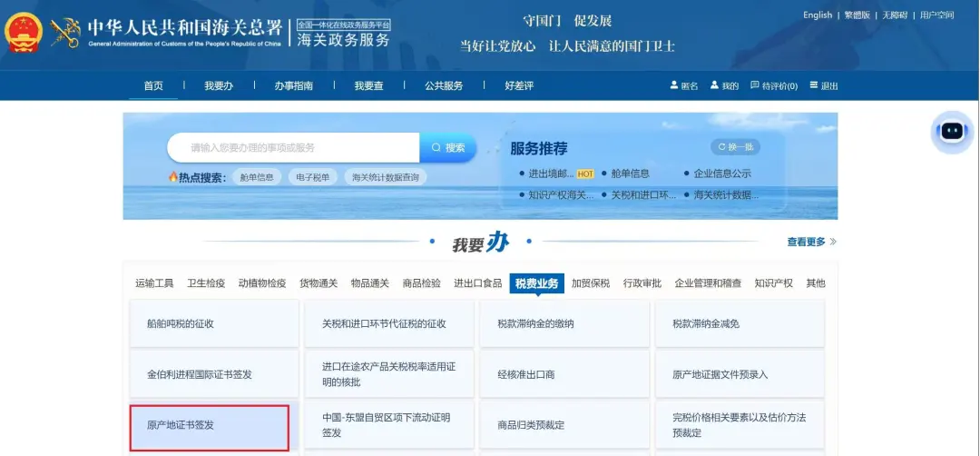
Task: Select the 知识产权 category tab
Action: coord(773,283)
